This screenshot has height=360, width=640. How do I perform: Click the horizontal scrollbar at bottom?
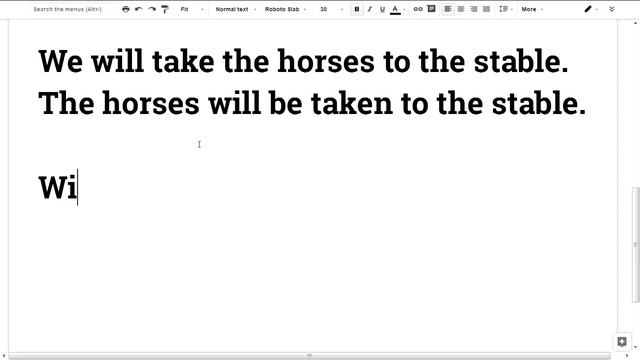pyautogui.click(x=309, y=356)
